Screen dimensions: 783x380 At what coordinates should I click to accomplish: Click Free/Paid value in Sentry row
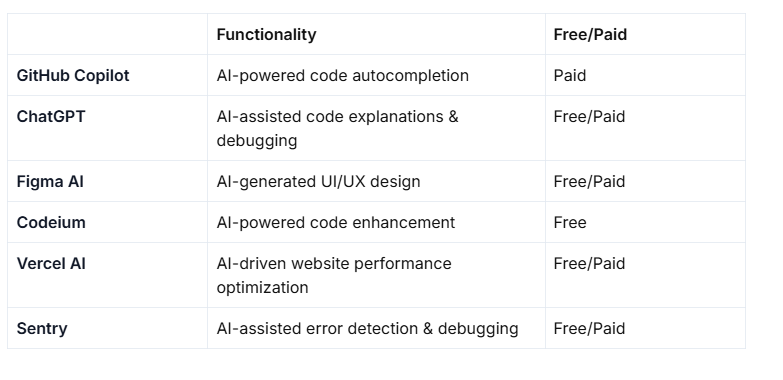(589, 329)
